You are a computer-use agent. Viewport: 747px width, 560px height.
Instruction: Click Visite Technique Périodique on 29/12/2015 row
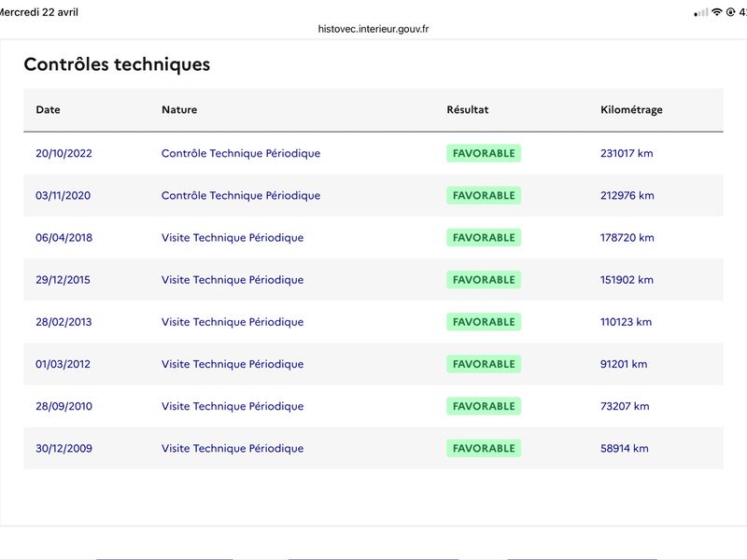tap(233, 279)
